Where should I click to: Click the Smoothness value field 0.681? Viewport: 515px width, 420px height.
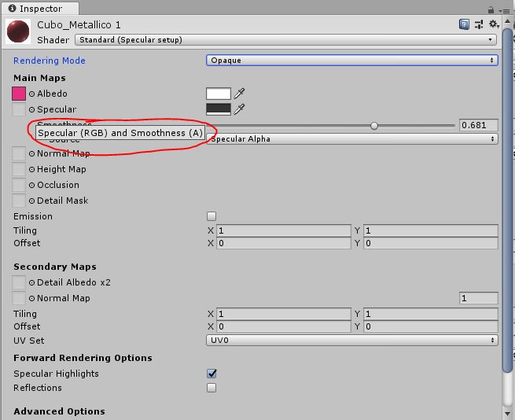coord(479,125)
